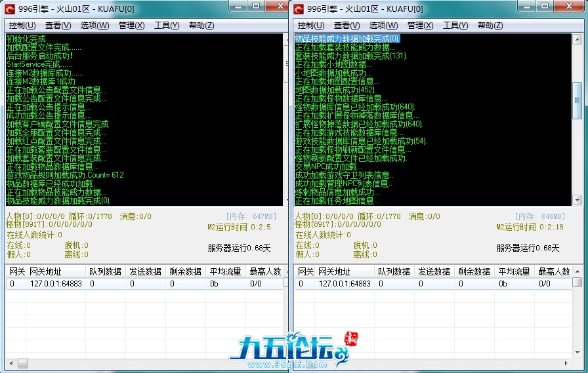Click table scroll down arrow in right window
588x373 pixels.
click(x=577, y=353)
